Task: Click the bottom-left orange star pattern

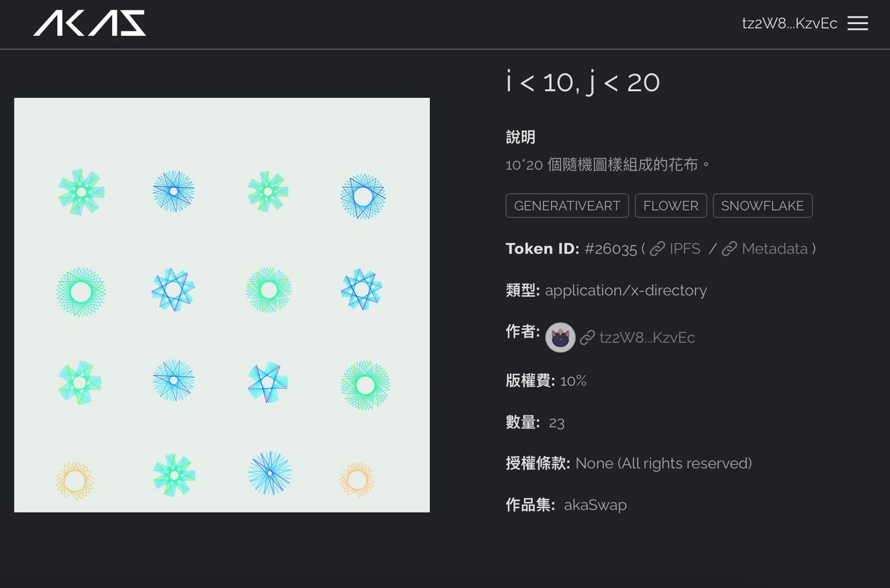Action: (x=75, y=481)
